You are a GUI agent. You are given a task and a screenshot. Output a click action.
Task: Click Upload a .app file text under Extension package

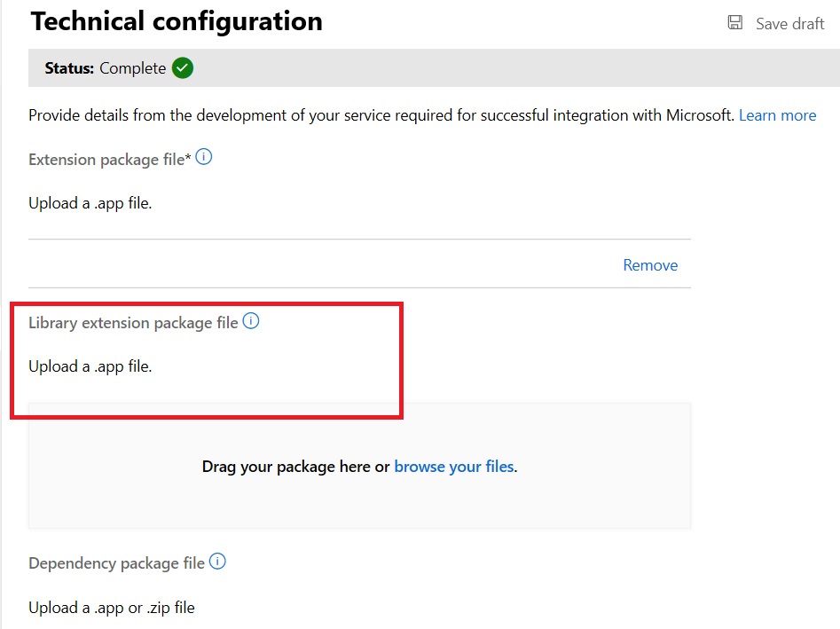coord(90,203)
